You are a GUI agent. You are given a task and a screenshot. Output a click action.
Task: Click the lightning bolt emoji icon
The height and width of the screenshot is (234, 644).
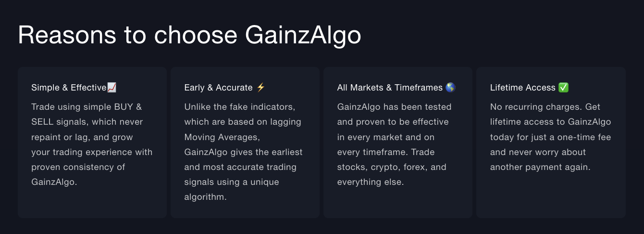(260, 88)
